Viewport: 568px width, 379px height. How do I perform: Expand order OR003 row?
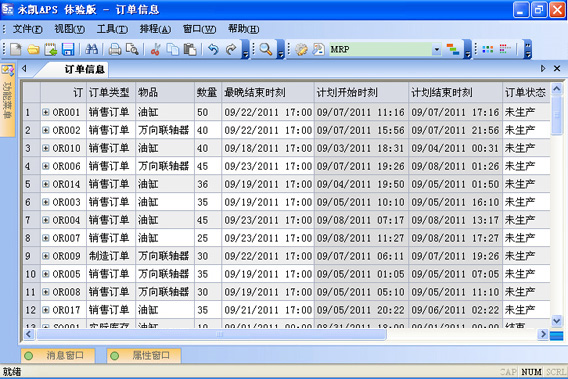click(x=46, y=202)
